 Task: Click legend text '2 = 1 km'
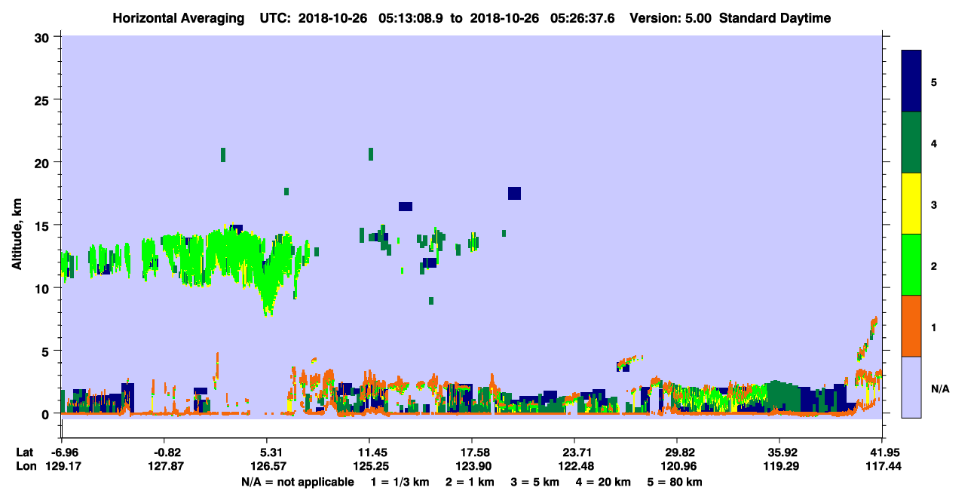tap(472, 482)
